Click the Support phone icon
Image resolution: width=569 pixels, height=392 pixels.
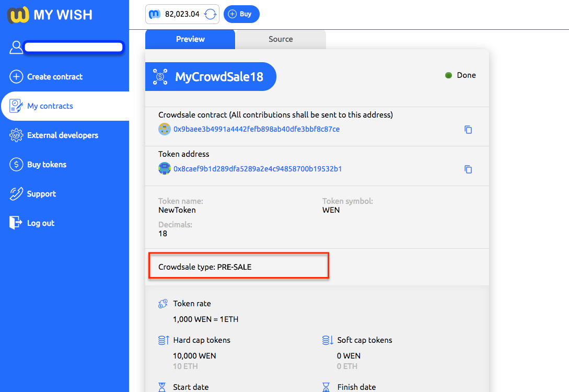click(16, 193)
